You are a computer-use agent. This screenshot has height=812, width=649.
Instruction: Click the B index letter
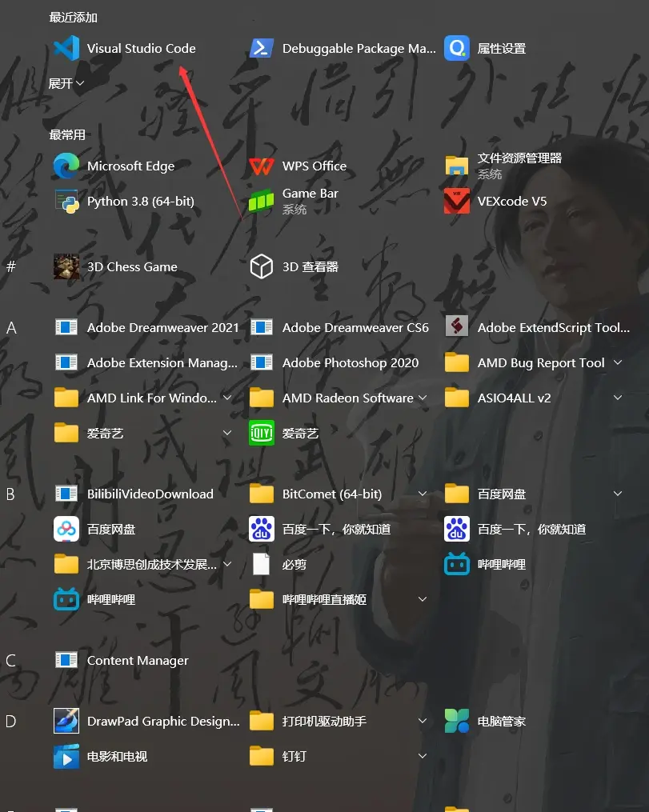pos(10,494)
